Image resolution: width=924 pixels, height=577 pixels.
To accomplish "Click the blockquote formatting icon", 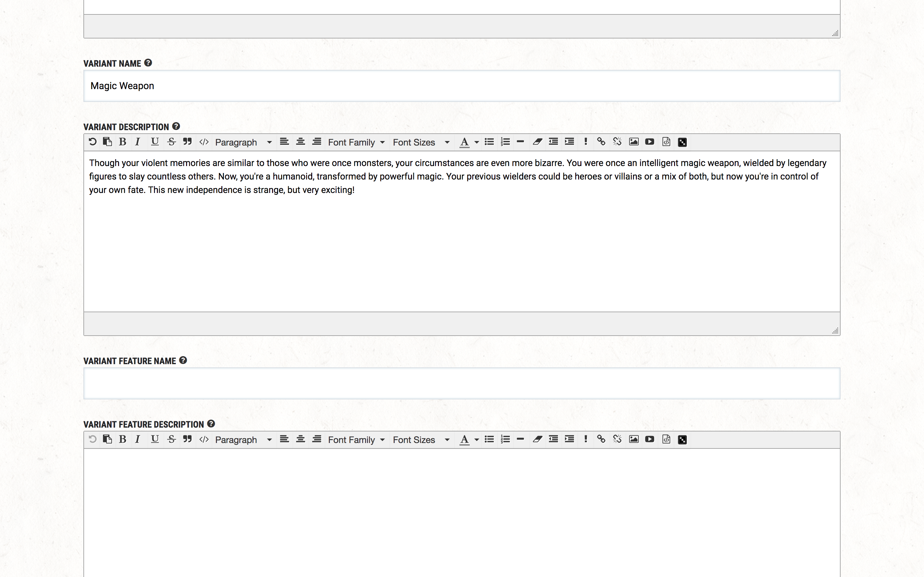I will click(188, 142).
